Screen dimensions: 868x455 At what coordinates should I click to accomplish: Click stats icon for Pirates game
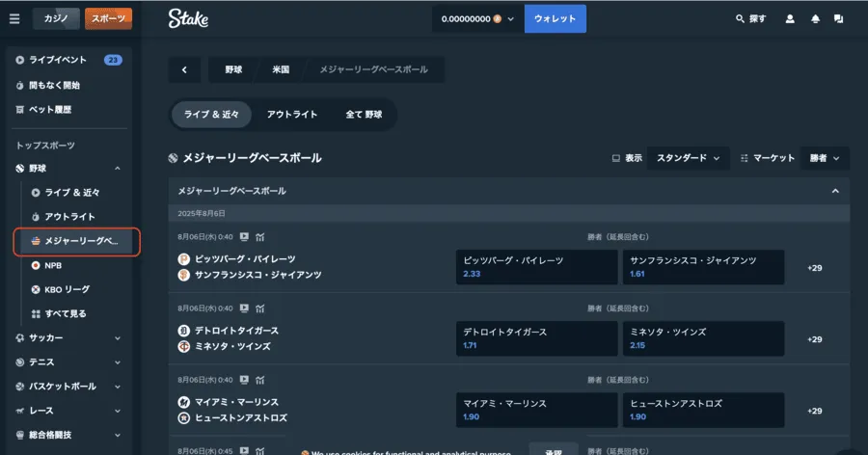[260, 237]
